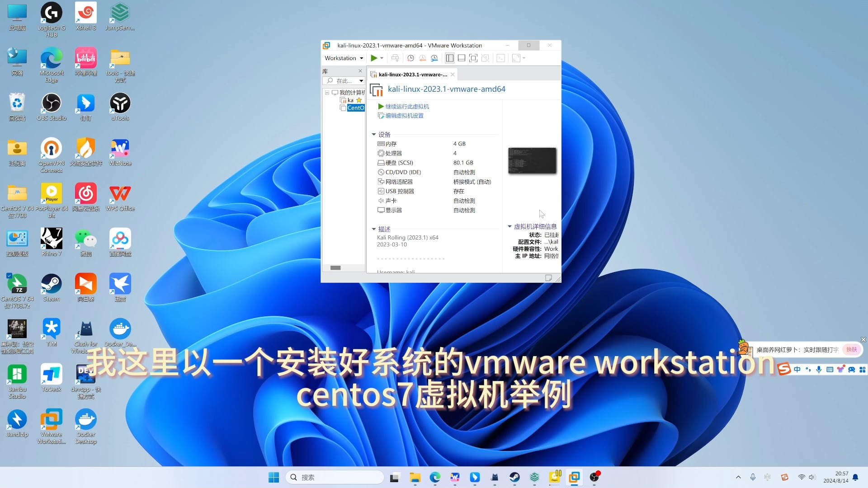Open Docker Desktop icon on desktop
868x488 pixels.
86,427
